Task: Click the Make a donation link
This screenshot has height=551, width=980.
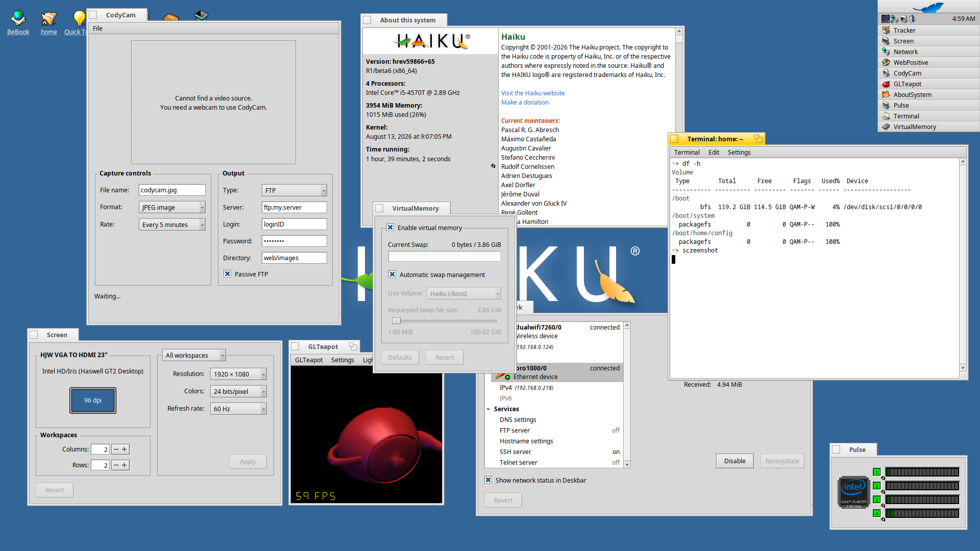Action: click(x=525, y=102)
